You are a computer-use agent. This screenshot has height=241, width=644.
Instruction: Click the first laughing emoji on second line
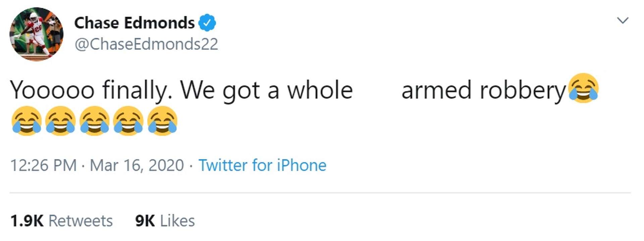26,121
